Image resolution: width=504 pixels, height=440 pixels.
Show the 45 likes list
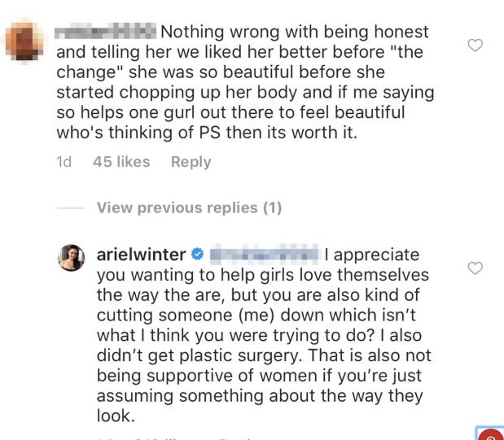[121, 162]
